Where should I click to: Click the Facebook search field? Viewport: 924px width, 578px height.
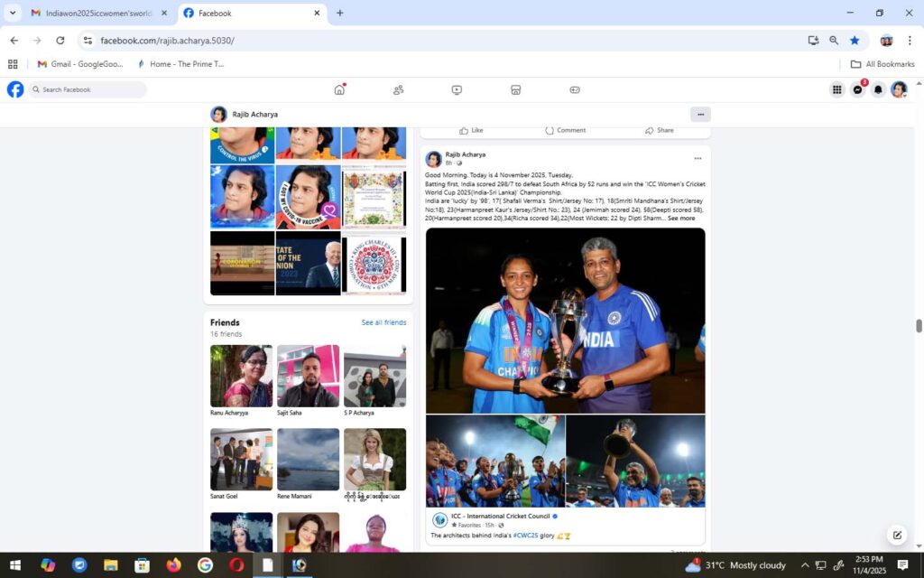point(88,89)
